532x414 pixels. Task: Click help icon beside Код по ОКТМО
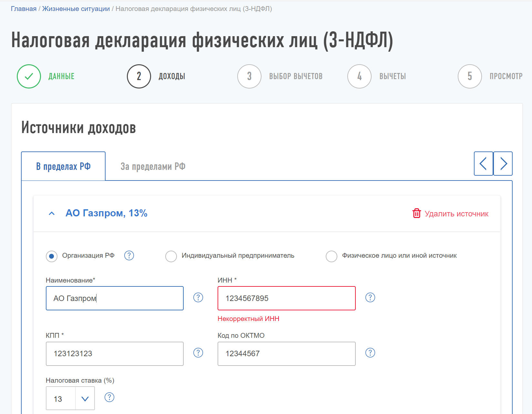pyautogui.click(x=370, y=353)
